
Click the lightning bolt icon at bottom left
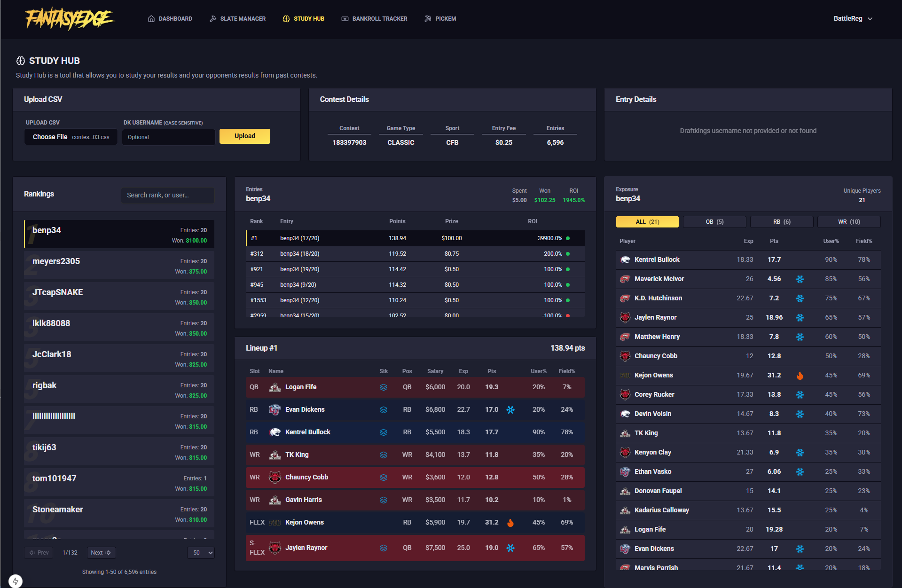point(16,581)
